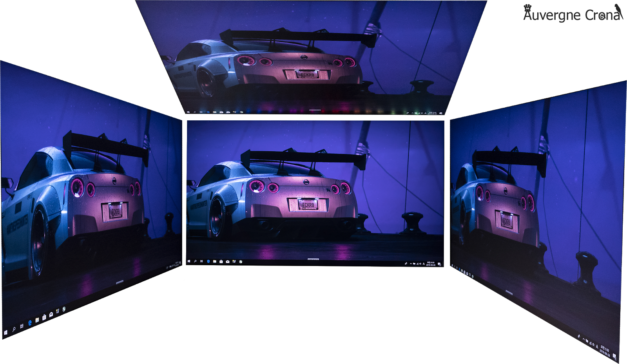Screen dimensions: 627x364
Task: Open File Explorer in the left-angled screen view
Action: [37, 320]
